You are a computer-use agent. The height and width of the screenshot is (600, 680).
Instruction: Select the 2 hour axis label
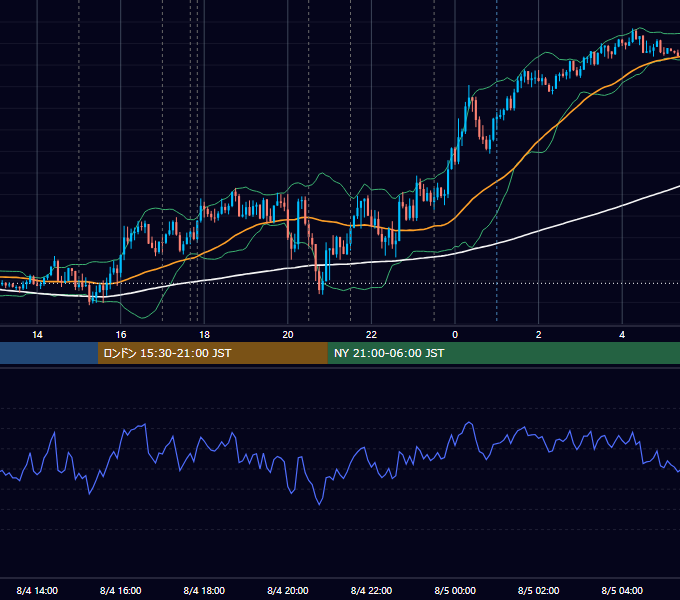pos(539,335)
